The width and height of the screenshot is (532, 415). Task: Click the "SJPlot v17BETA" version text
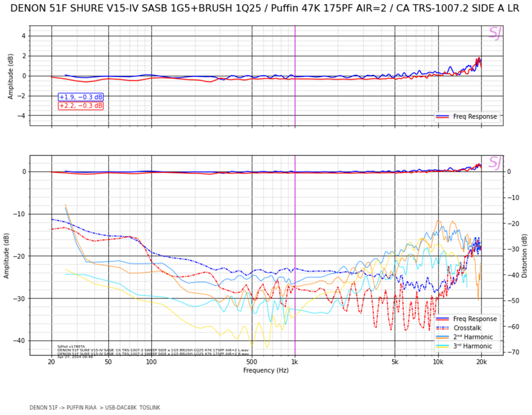pos(71,347)
